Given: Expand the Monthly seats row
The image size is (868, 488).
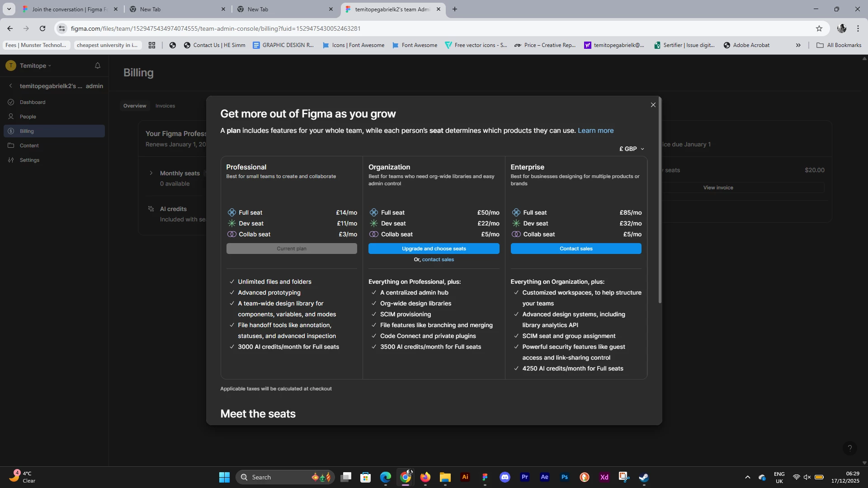Looking at the screenshot, I should tap(151, 173).
